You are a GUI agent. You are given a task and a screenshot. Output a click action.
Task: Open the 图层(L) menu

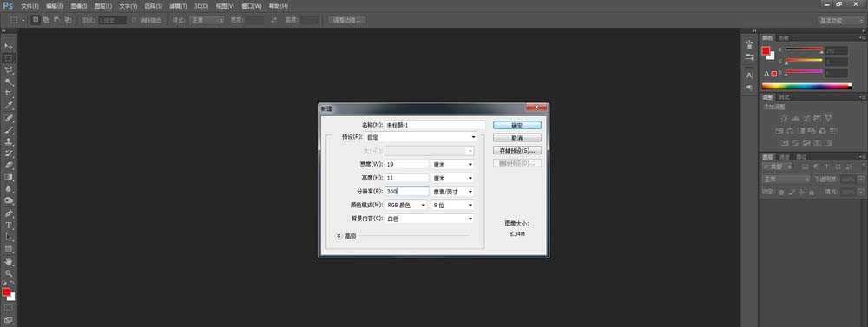pos(103,6)
